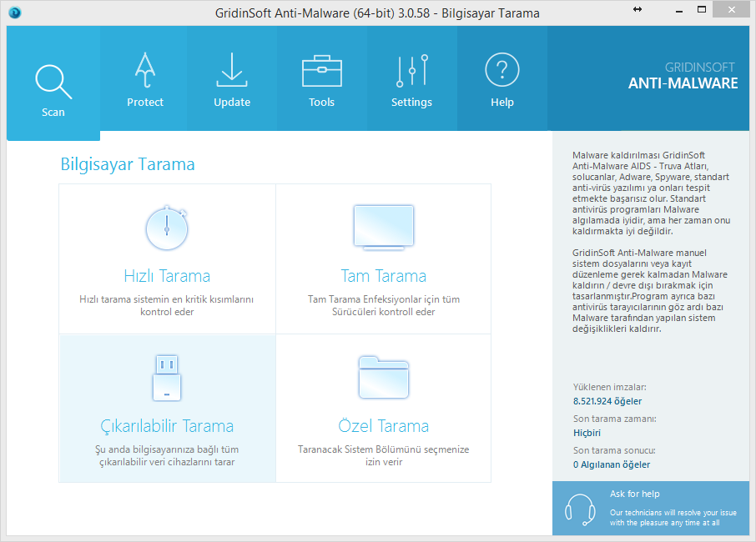Switch to the Tools tab label

(x=321, y=102)
